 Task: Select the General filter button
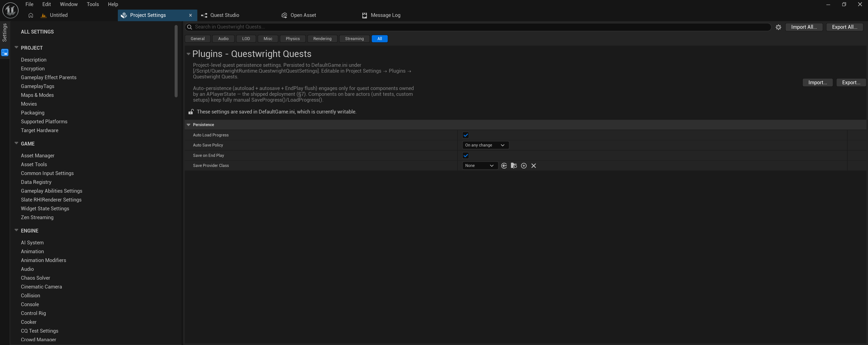[x=198, y=39]
